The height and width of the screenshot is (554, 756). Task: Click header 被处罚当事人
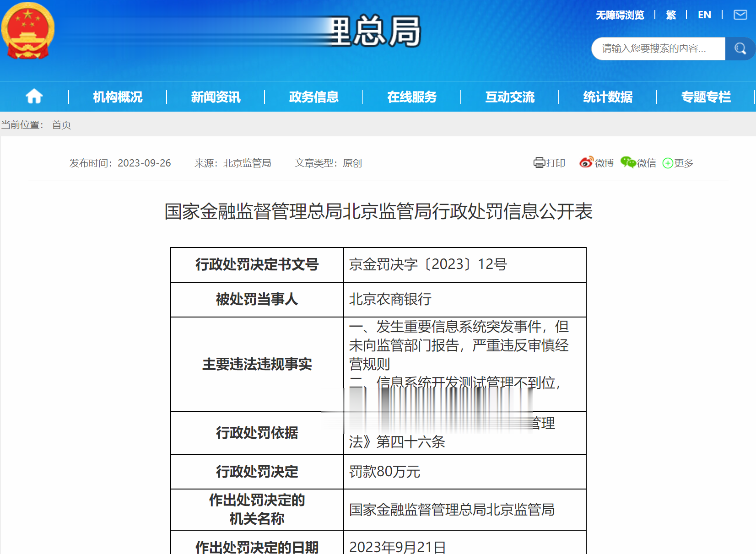tap(257, 299)
